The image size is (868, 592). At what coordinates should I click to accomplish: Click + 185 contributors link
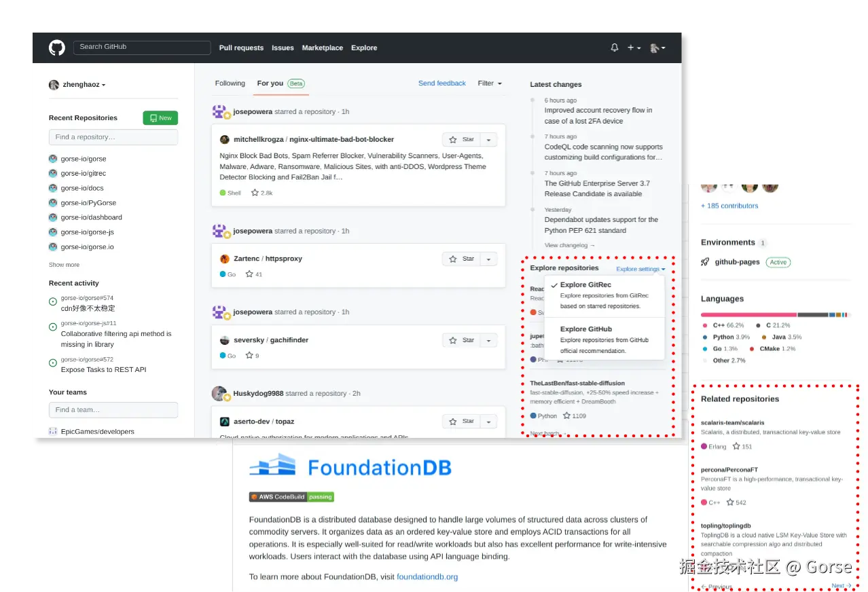(729, 206)
